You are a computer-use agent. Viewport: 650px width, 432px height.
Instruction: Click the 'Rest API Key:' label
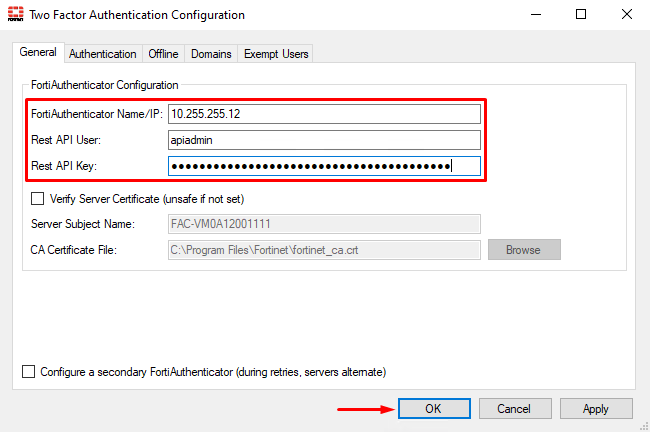pyautogui.click(x=64, y=166)
